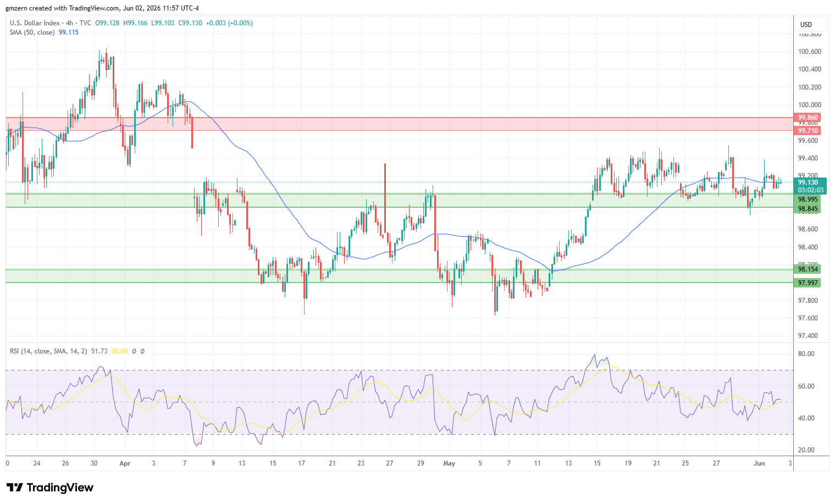Select the green 97.997 support price tag
The height and width of the screenshot is (504, 835).
point(808,283)
